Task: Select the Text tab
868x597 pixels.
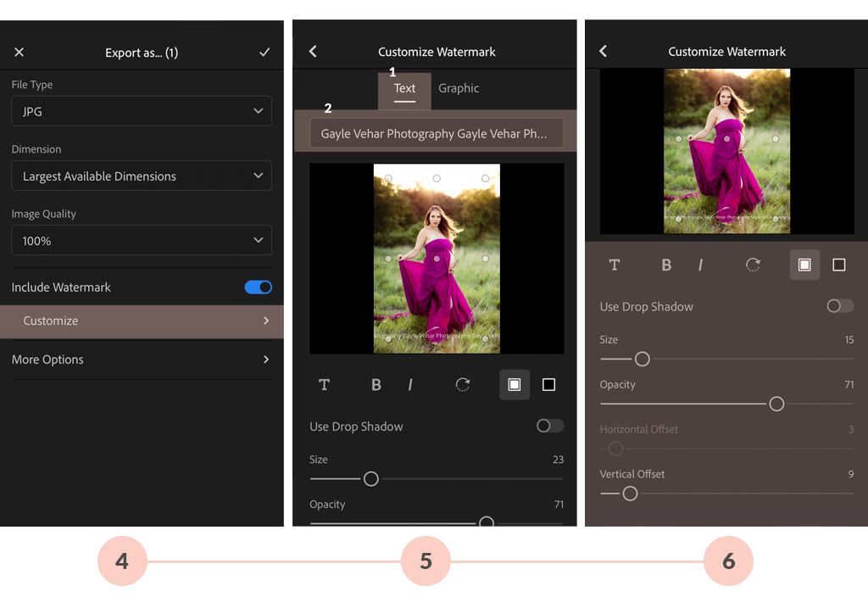Action: coord(404,88)
